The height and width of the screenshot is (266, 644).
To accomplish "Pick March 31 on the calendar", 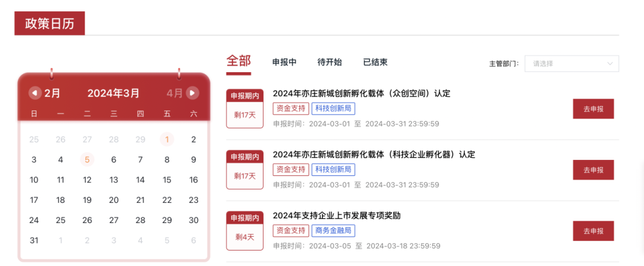I will tap(33, 240).
